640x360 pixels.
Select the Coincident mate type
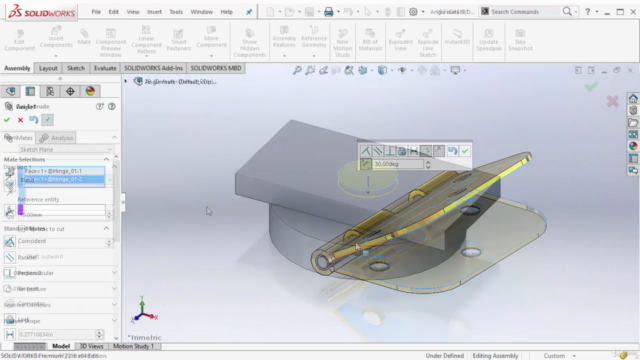pyautogui.click(x=32, y=241)
